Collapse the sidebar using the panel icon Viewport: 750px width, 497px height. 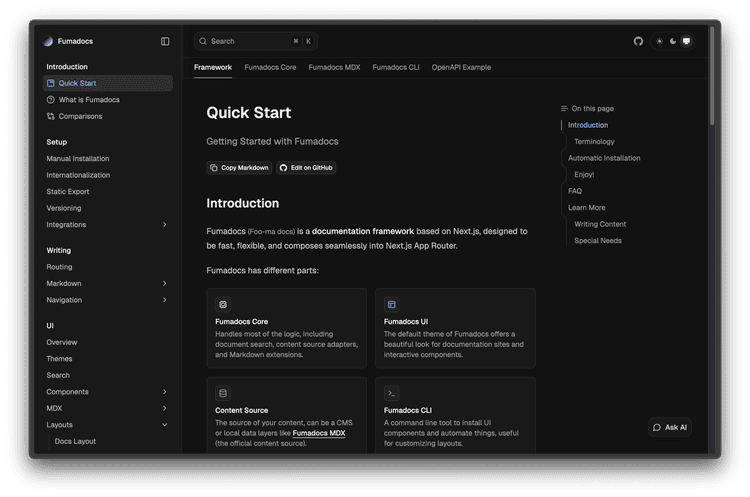click(165, 41)
